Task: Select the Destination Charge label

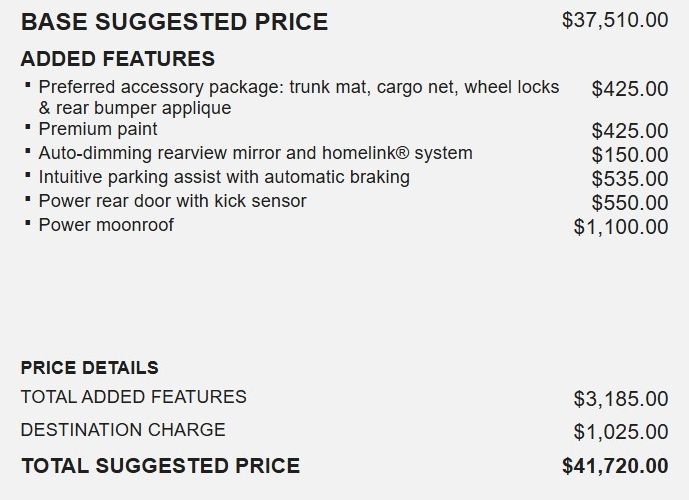Action: pos(123,430)
